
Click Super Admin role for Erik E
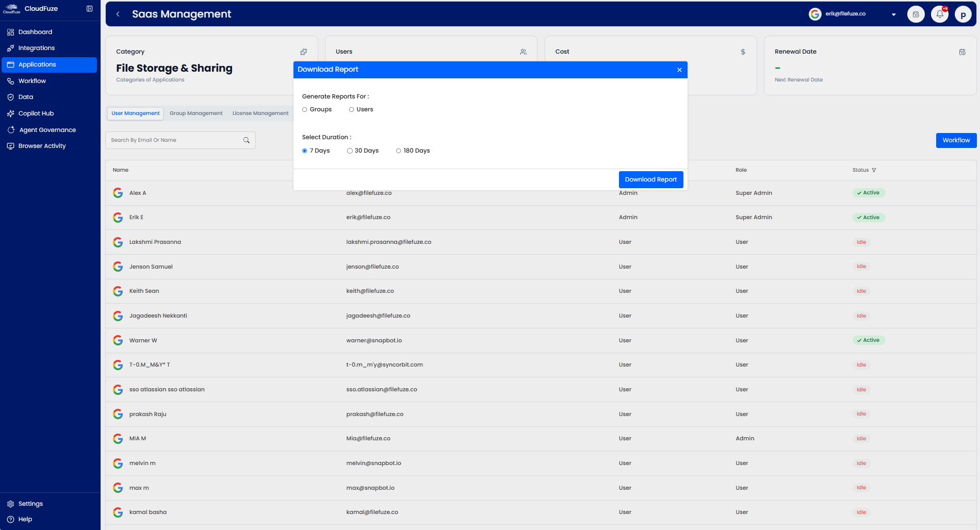(754, 217)
